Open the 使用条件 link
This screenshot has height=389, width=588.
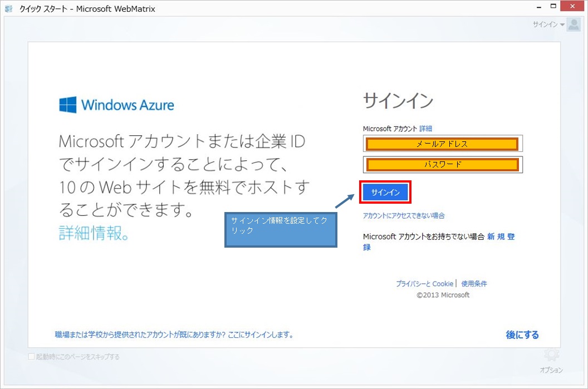[x=474, y=284]
